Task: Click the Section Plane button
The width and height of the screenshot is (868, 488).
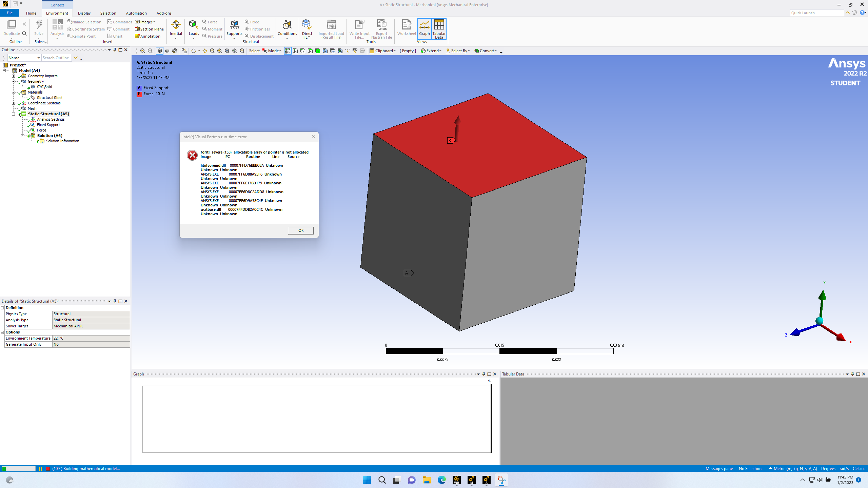Action: [x=149, y=29]
